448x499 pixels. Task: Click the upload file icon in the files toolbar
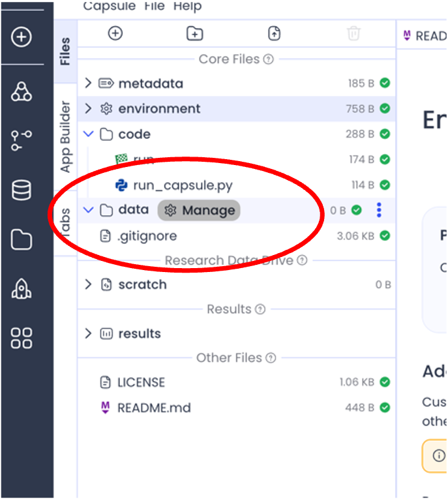pyautogui.click(x=274, y=33)
